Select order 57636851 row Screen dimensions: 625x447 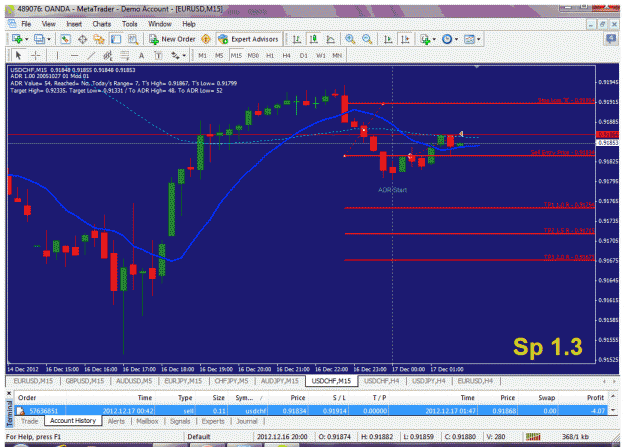[311, 411]
